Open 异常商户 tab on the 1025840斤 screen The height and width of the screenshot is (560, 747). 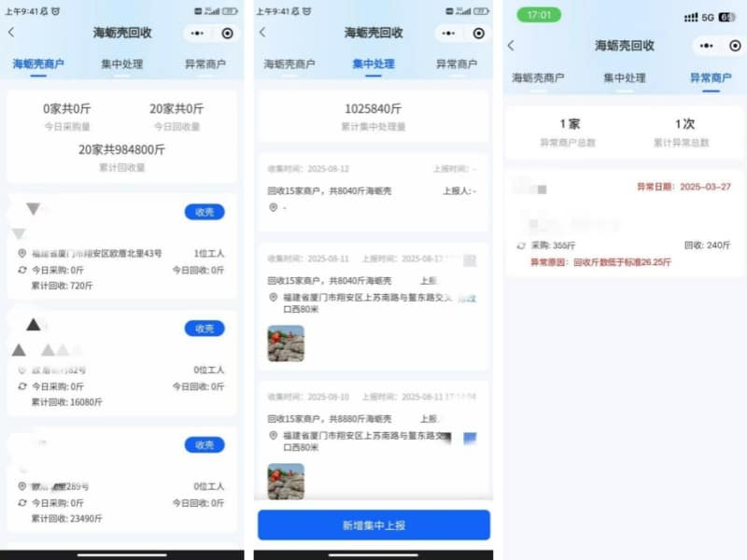pos(455,64)
